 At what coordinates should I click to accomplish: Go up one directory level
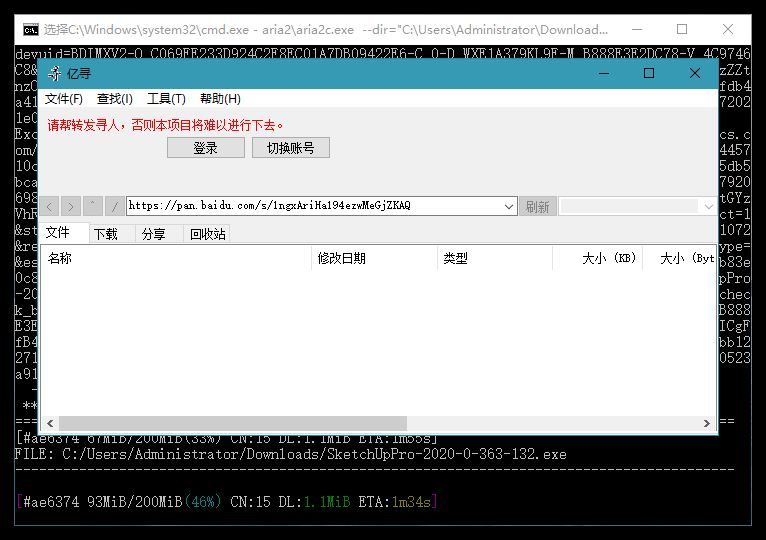[x=92, y=206]
